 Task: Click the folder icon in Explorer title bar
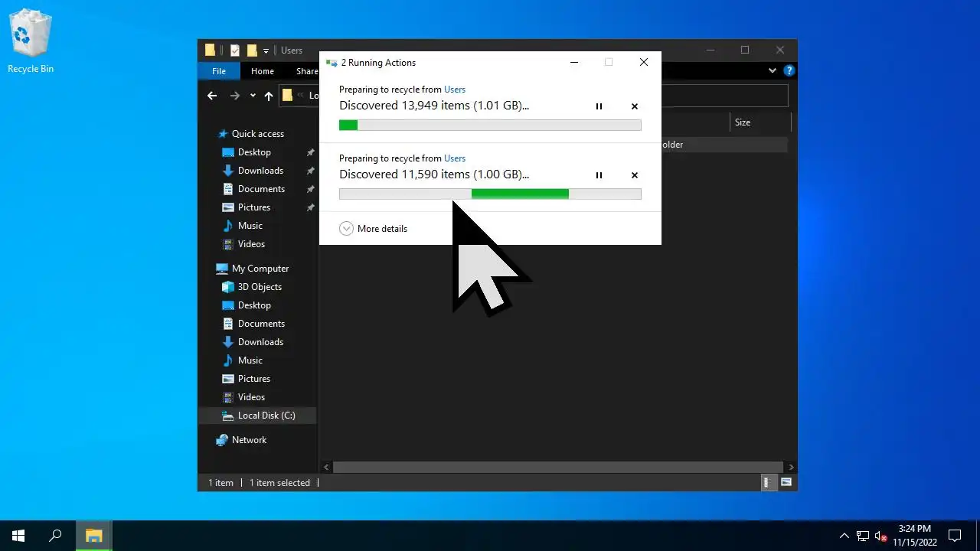211,51
